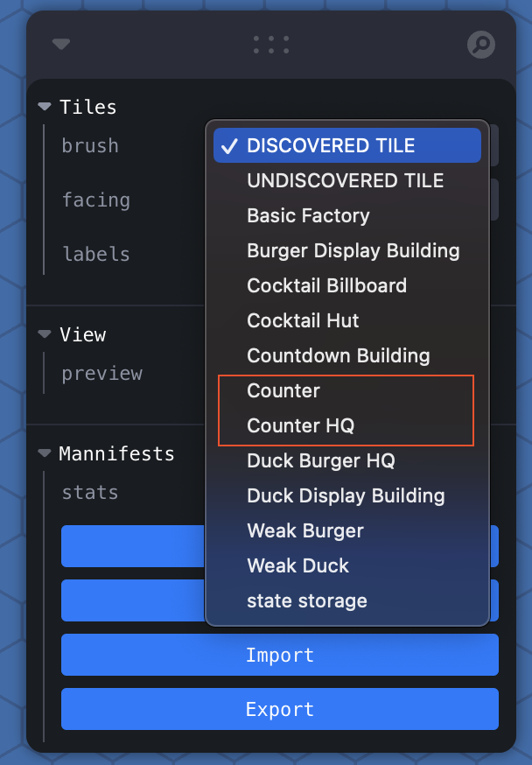Choose Basic Factory from the list
The width and height of the screenshot is (532, 765).
coord(308,215)
